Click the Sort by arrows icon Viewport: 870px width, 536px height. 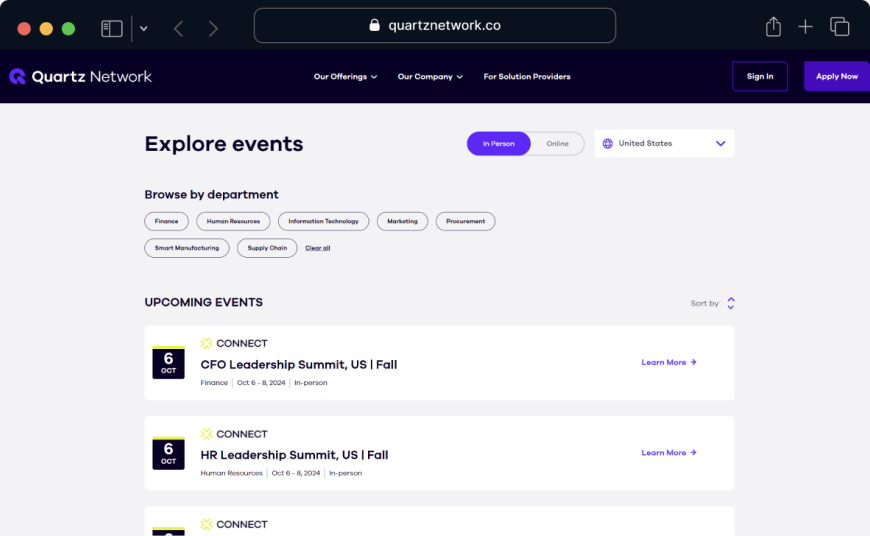731,303
